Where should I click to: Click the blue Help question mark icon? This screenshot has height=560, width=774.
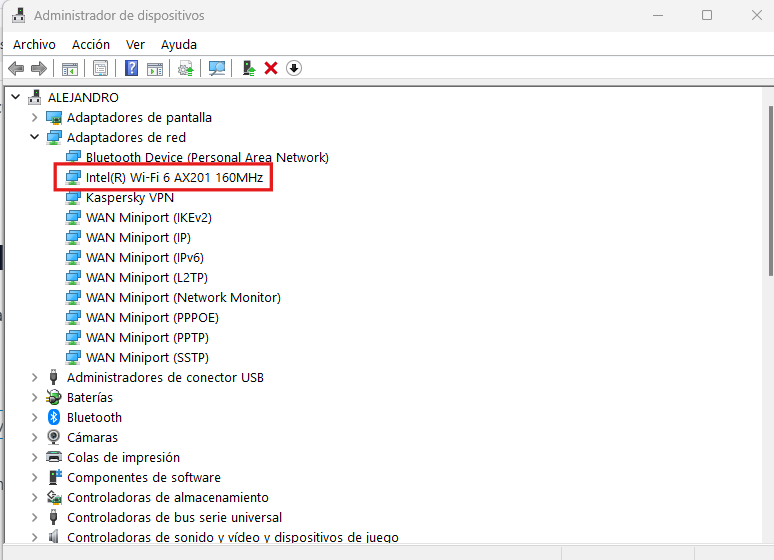tap(131, 68)
